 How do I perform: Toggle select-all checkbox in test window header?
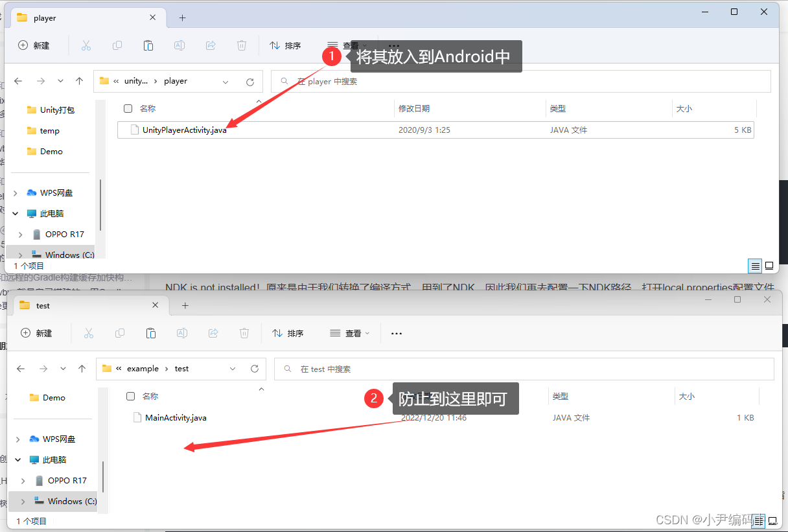(130, 396)
